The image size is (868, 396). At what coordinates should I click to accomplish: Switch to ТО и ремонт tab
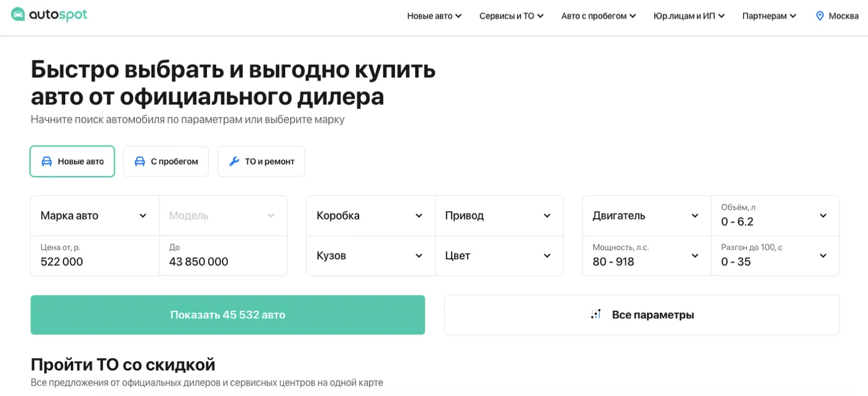[x=261, y=162]
